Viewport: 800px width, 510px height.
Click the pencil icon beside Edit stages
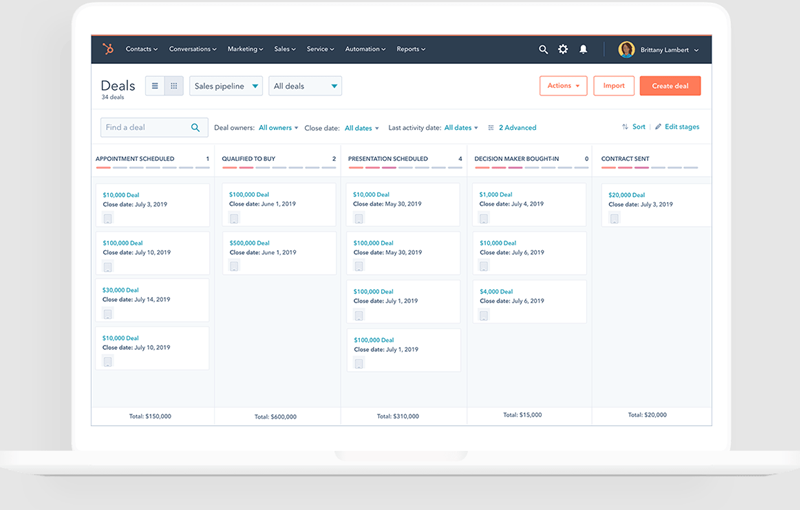point(658,127)
